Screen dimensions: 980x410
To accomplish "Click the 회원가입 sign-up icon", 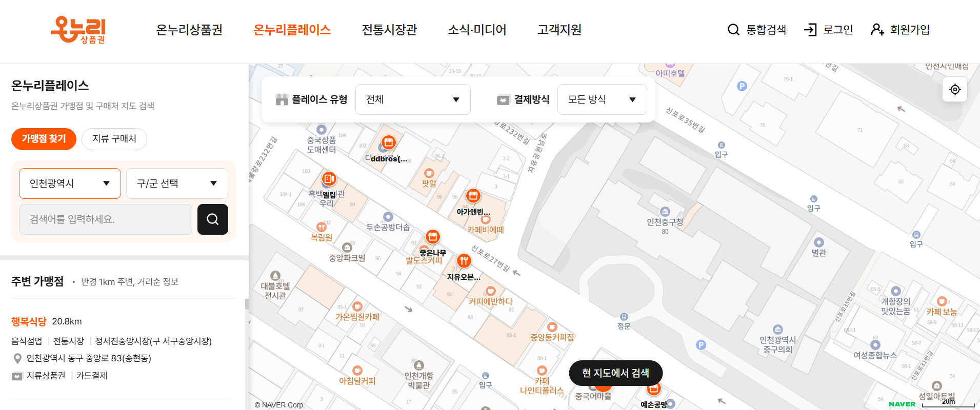I will 877,30.
